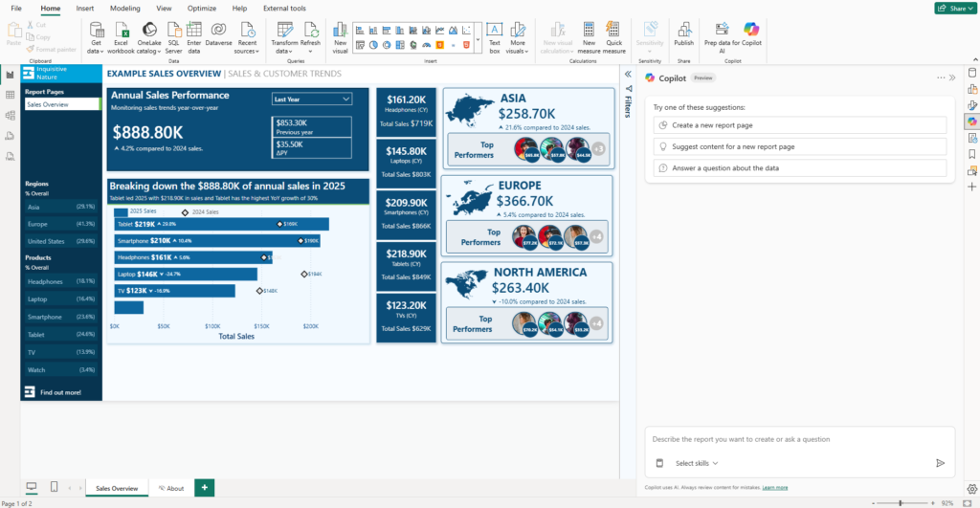Select Sales Overview in Report Pages
The image size is (980, 508).
coord(62,104)
